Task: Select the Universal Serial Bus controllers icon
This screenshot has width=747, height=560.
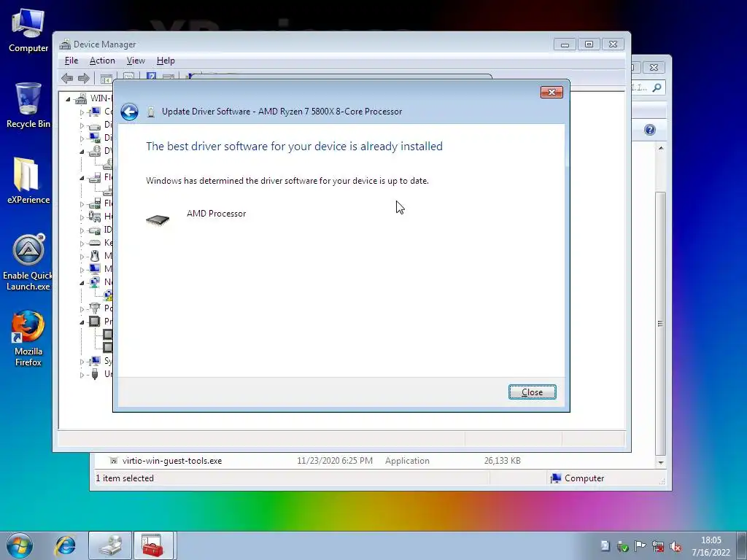Action: pos(95,374)
